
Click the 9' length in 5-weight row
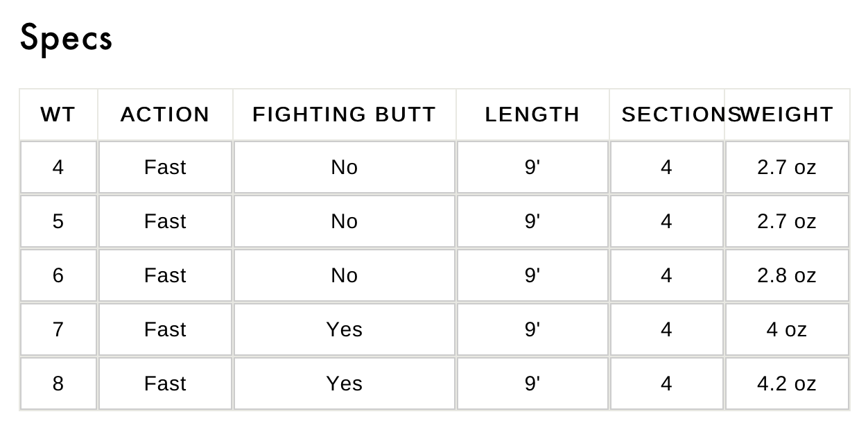coord(532,221)
